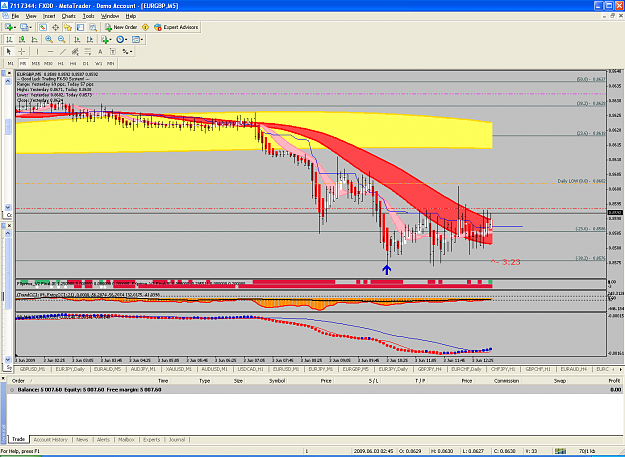Toggle Auto Scroll chart icon
Screen dimensions: 625x457
point(77,39)
